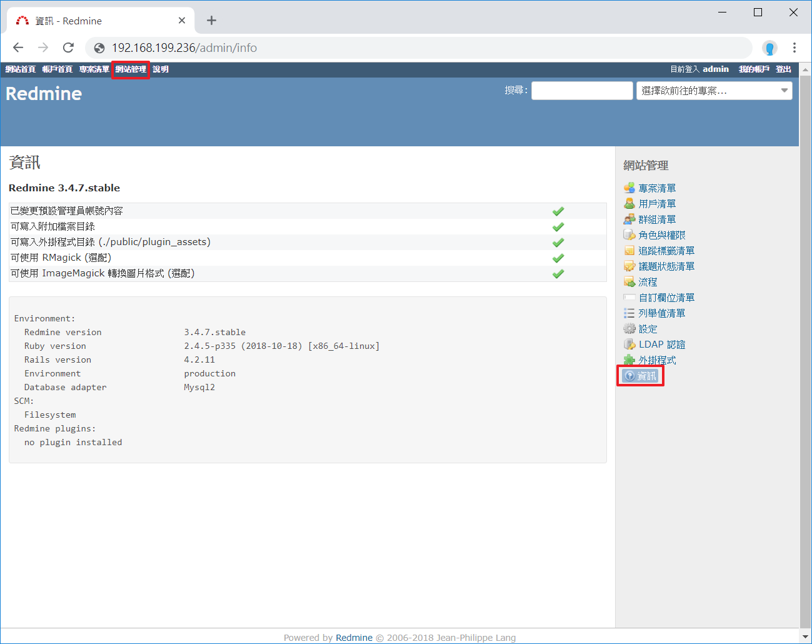812x644 pixels.
Task: Click the 角色與權限 roles icon
Action: coord(629,234)
